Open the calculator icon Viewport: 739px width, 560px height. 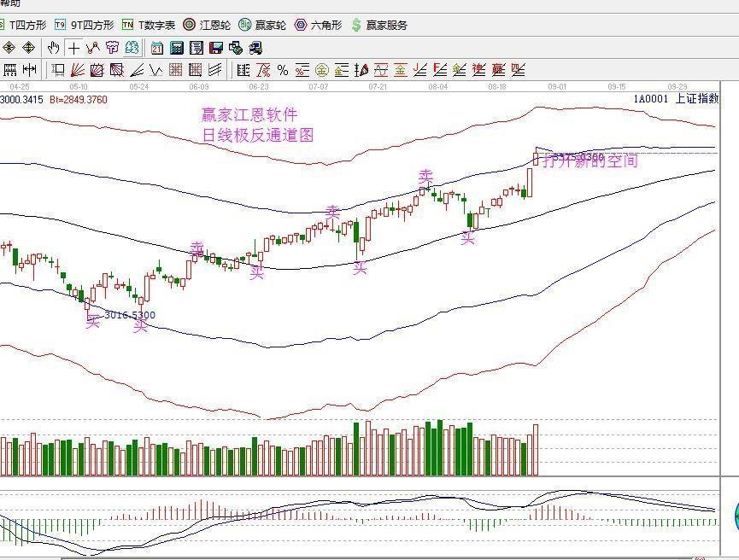coord(177,48)
